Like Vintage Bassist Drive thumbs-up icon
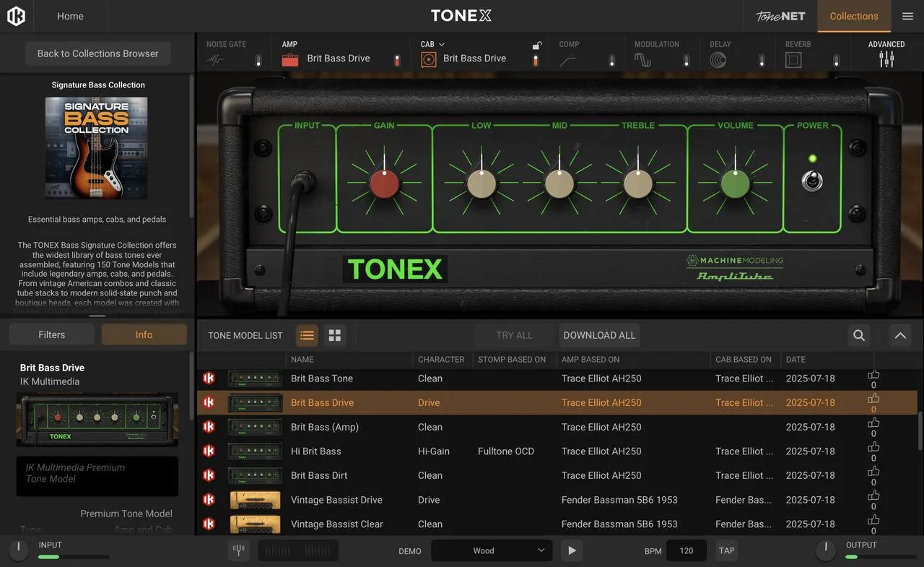This screenshot has height=567, width=924. point(873,495)
